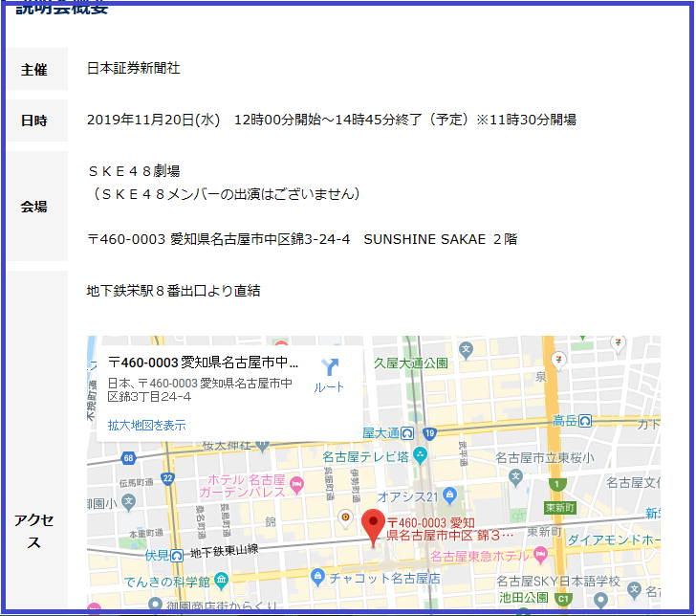Click the 池田公園 C1 expressway sign
696x616 pixels.
563,599
